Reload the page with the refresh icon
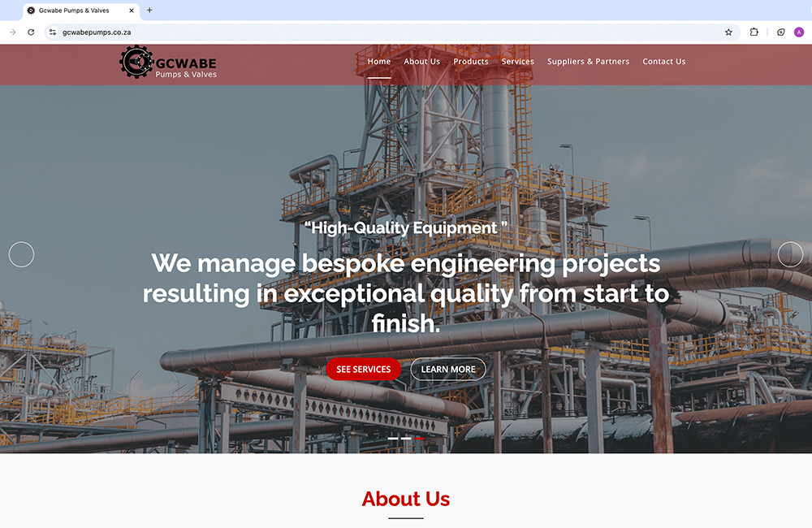The width and height of the screenshot is (812, 528). 31,32
